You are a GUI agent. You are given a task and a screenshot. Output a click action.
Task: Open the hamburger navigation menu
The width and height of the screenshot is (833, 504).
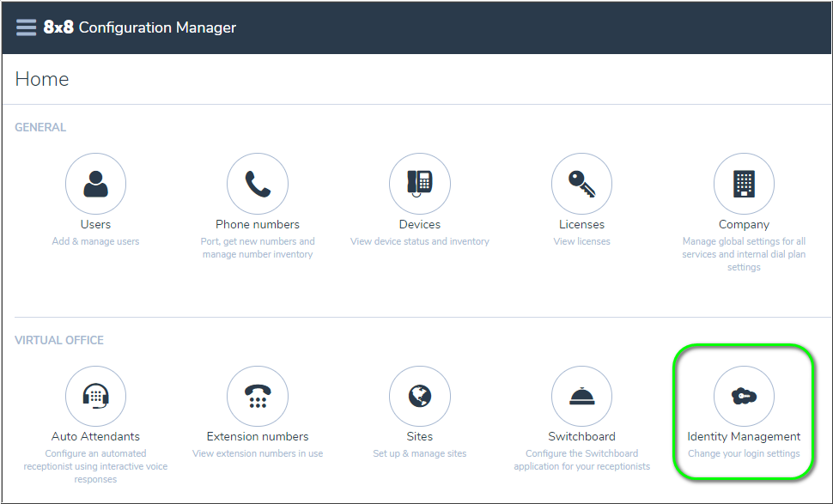click(27, 27)
